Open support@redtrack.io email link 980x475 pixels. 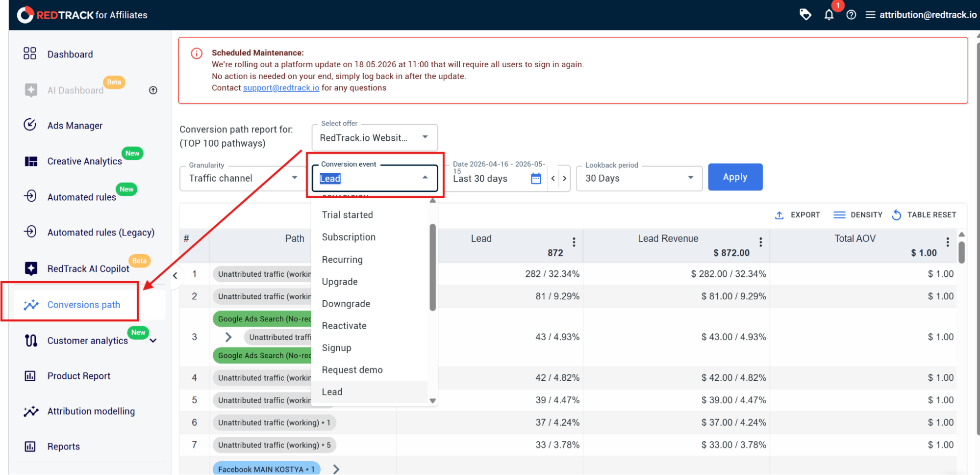(281, 88)
